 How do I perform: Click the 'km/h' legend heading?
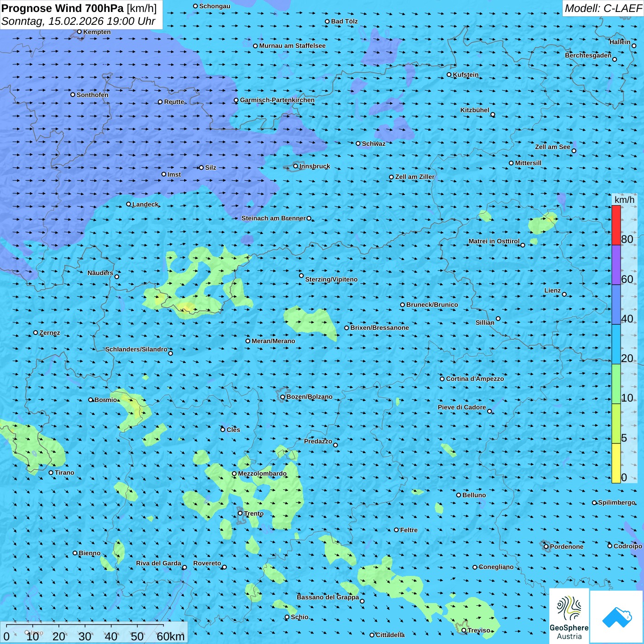point(625,200)
